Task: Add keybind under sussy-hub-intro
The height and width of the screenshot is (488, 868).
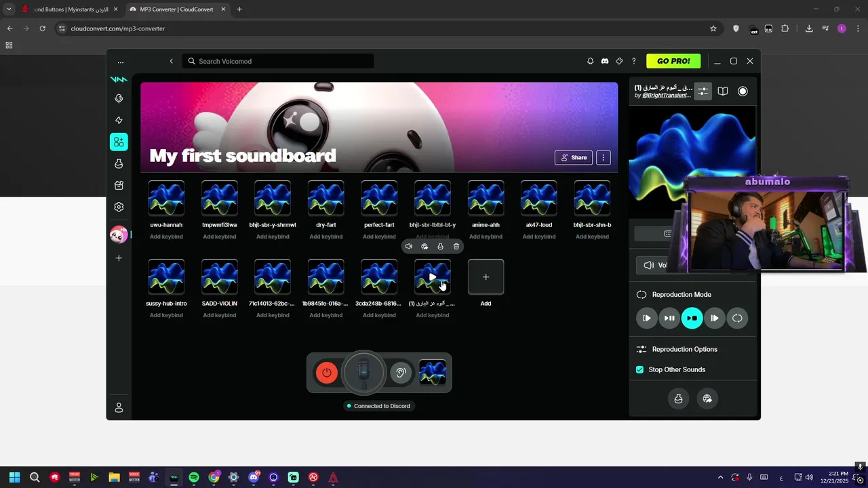Action: pyautogui.click(x=166, y=315)
